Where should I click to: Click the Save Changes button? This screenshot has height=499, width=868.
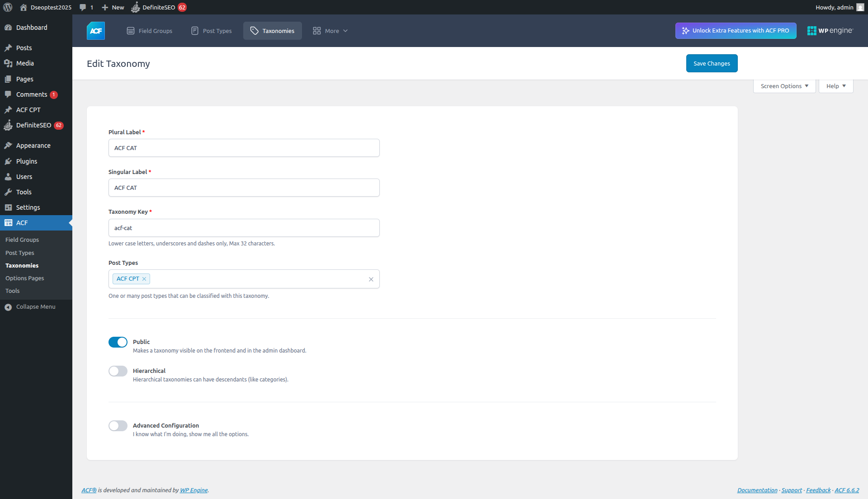coord(712,63)
